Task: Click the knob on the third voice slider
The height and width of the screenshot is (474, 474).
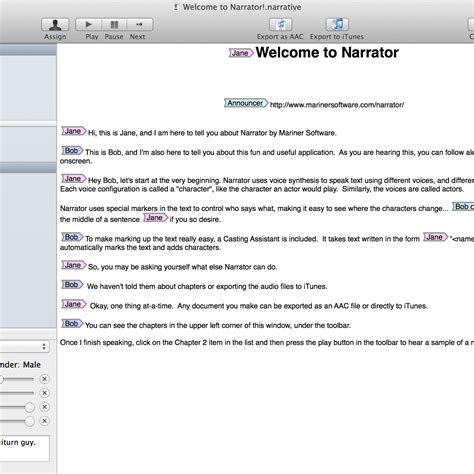Action: (x=29, y=407)
